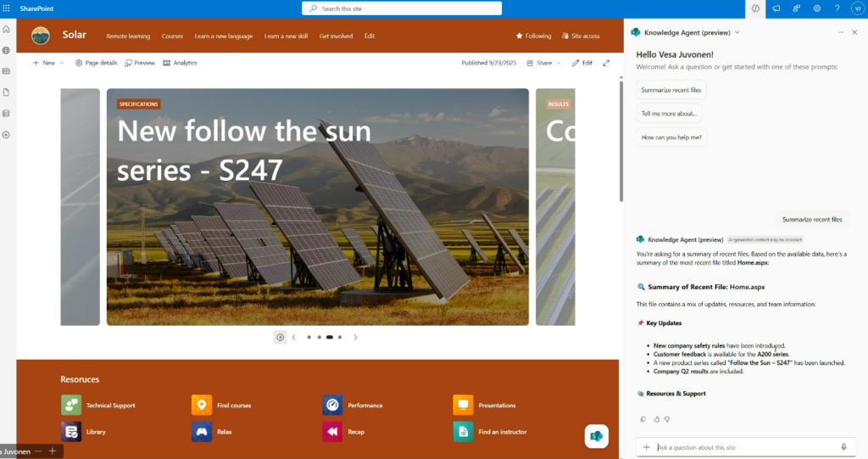Open the help question mark icon
The width and height of the screenshot is (868, 459).
[x=837, y=8]
